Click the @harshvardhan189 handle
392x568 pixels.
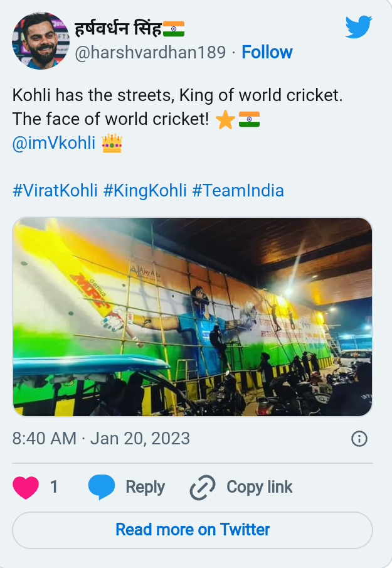(x=151, y=52)
